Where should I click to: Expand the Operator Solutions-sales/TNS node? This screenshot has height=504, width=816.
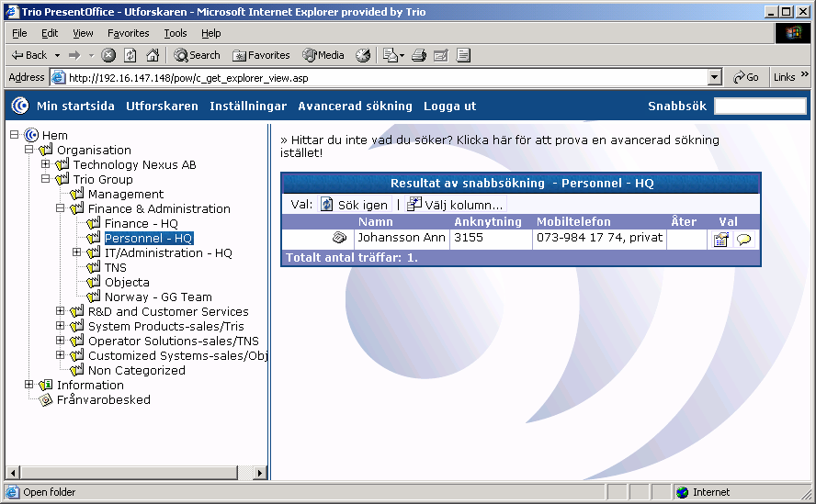pyautogui.click(x=61, y=341)
